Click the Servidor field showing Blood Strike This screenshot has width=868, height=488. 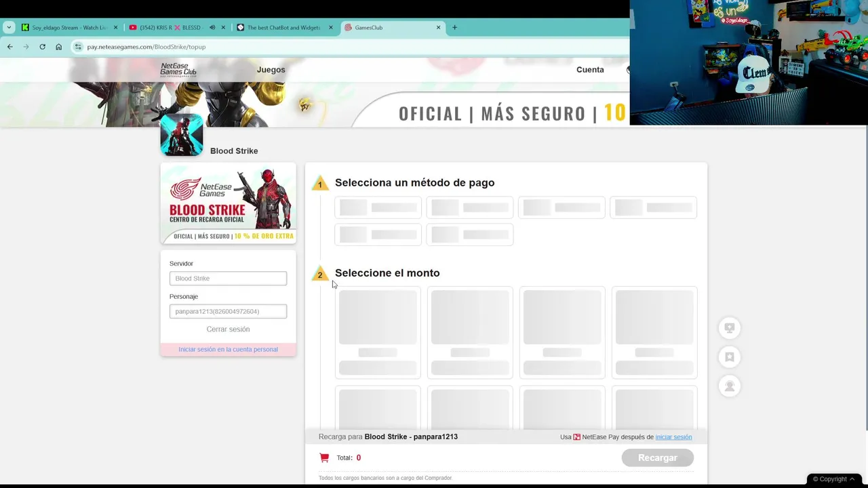228,279
